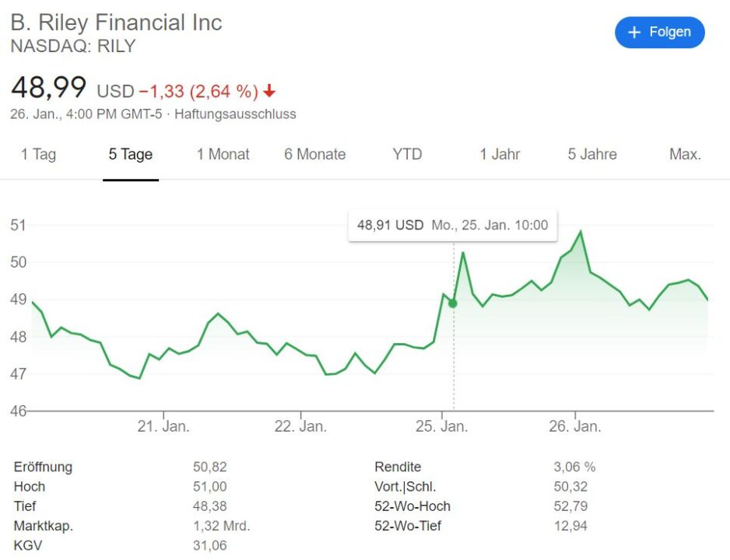Show the 6 Monate chart view

click(314, 154)
